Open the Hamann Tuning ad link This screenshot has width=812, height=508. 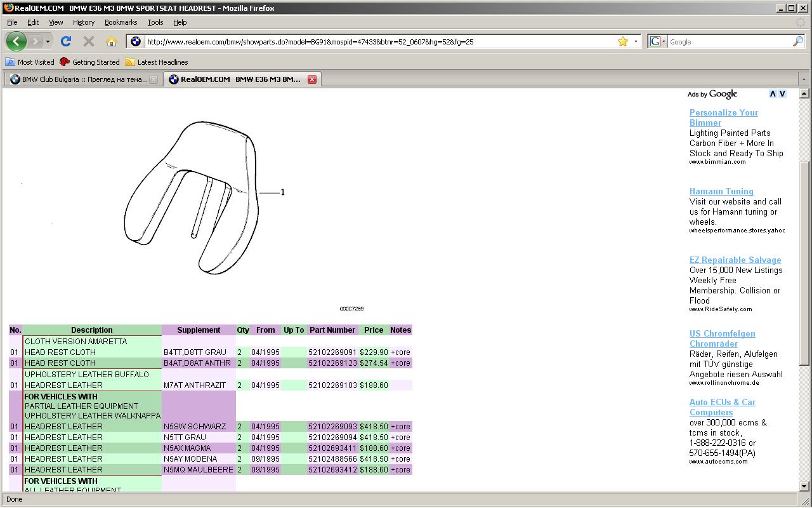pyautogui.click(x=721, y=191)
